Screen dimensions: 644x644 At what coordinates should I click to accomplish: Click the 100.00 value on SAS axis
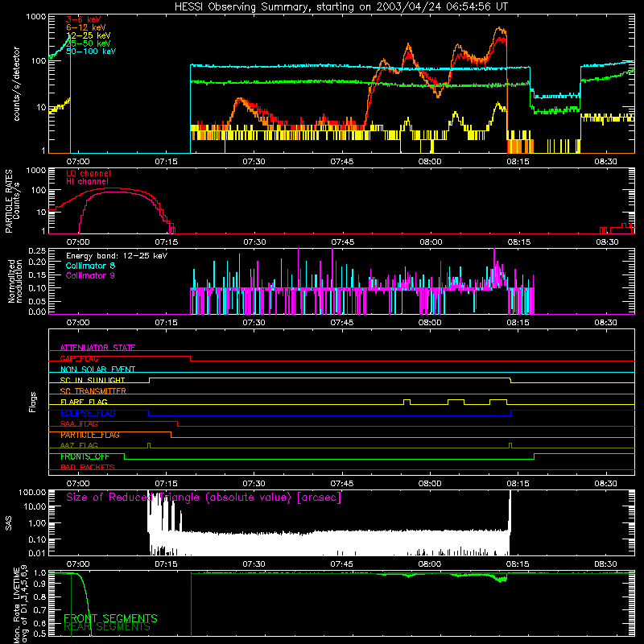pyautogui.click(x=32, y=493)
